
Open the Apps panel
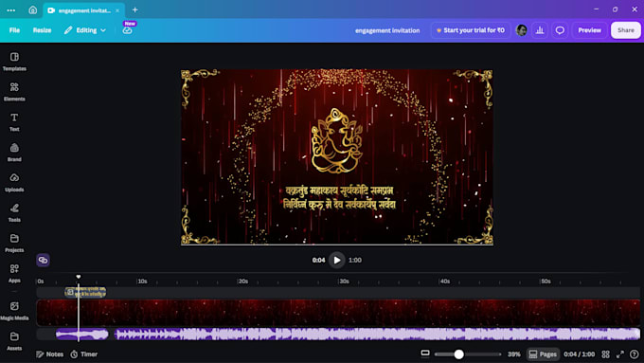(x=14, y=273)
